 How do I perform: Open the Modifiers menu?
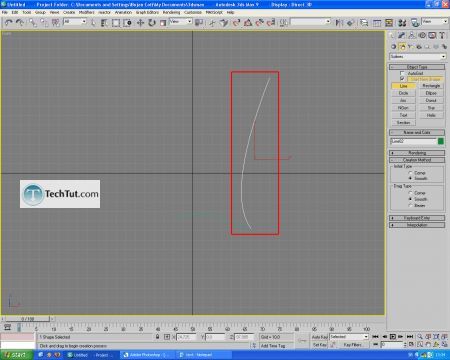[87, 12]
